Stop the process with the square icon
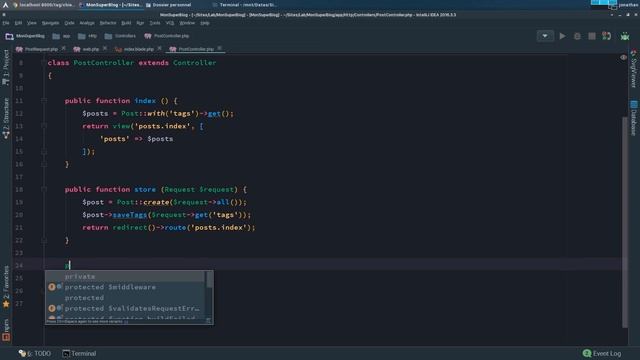The height and width of the screenshot is (360, 640). pos(592,36)
